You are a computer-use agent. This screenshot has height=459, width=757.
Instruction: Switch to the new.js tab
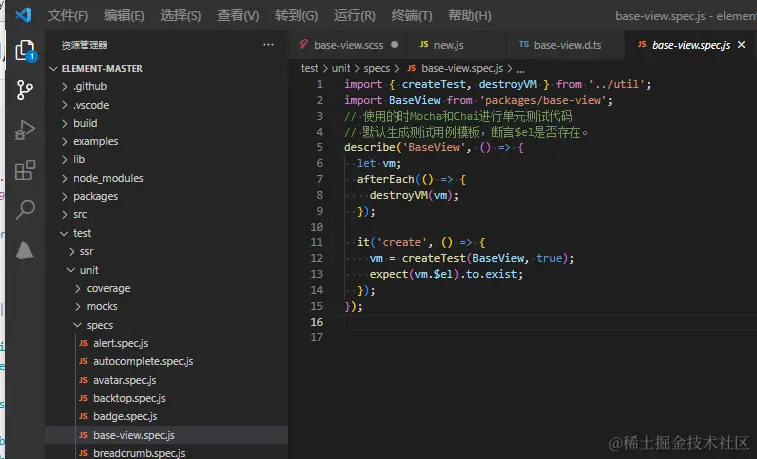[x=456, y=45]
